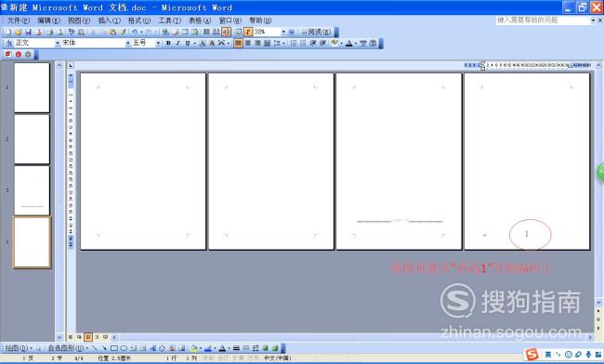The image size is (604, 364).
Task: Toggle Underline formatting
Action: point(188,43)
